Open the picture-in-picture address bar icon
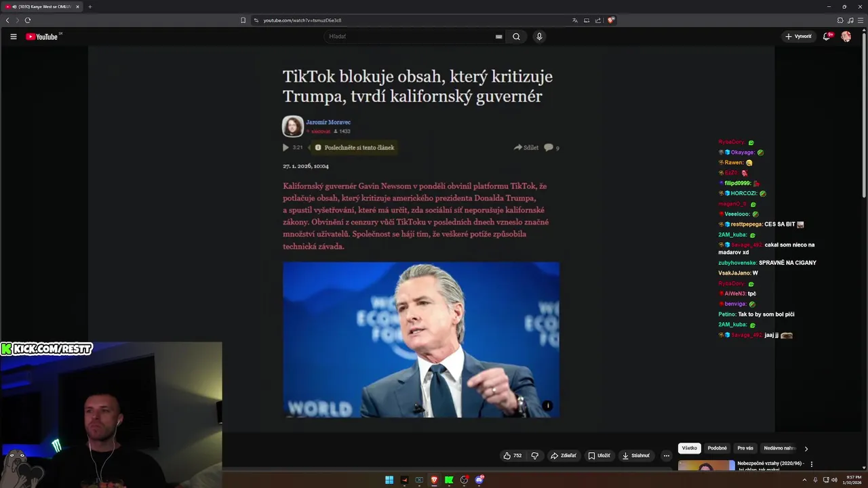 pyautogui.click(x=587, y=20)
